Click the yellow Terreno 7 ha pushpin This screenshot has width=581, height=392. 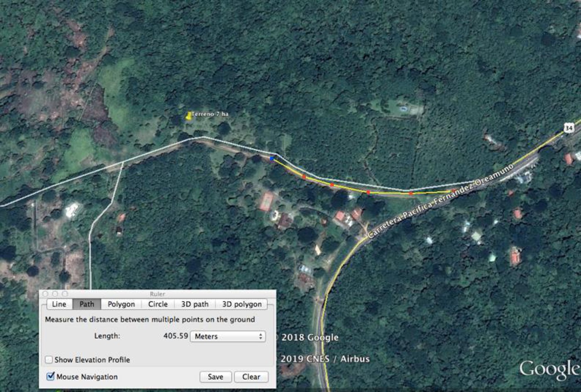189,116
